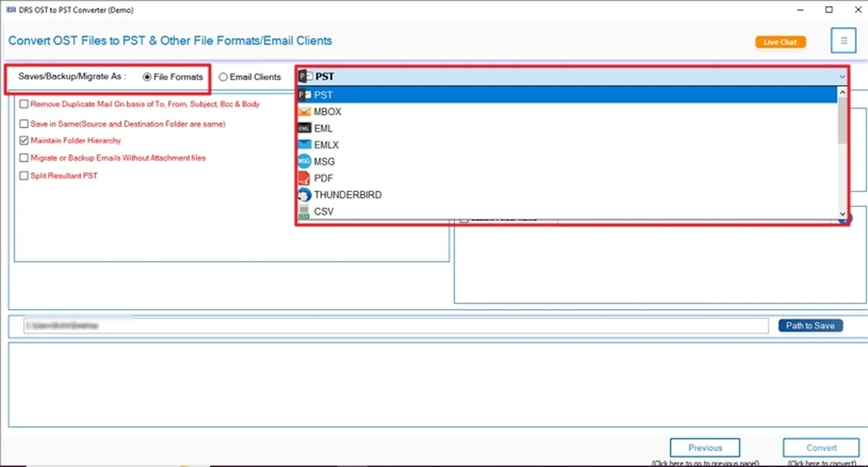
Task: Click the MSG format icon
Action: 304,161
